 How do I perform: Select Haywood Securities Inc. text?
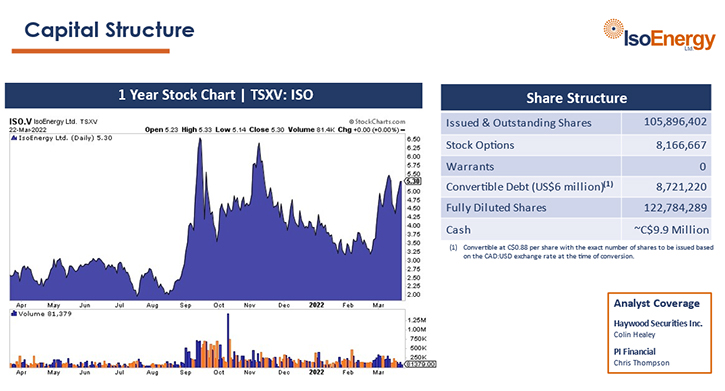click(657, 324)
